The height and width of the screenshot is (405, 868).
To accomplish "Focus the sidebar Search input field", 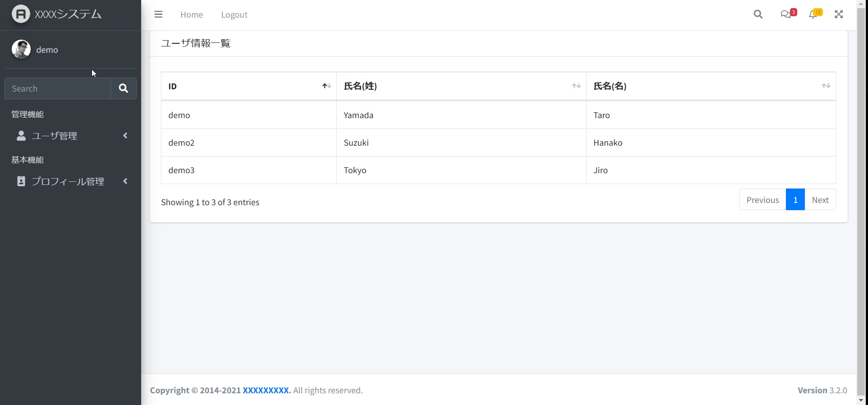I will click(x=58, y=88).
